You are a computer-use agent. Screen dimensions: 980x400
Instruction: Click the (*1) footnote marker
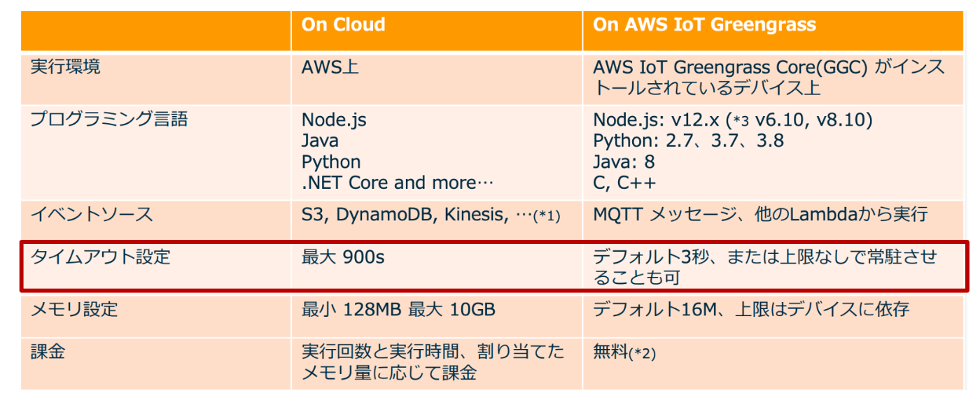click(547, 216)
